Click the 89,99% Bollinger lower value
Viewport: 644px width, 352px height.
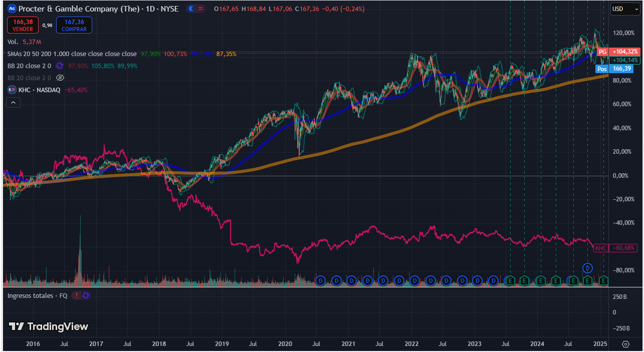click(127, 66)
